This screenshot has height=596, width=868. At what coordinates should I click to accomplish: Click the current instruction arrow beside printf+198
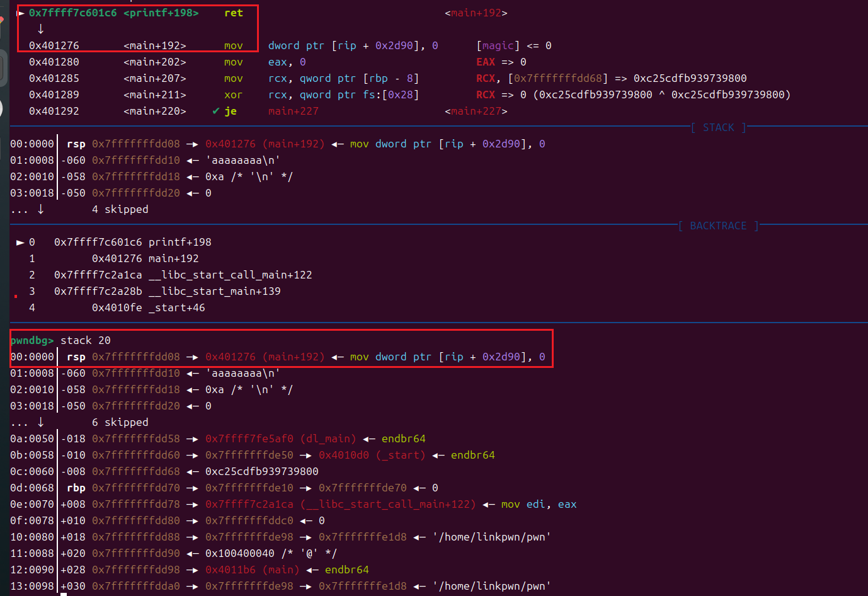coord(21,13)
